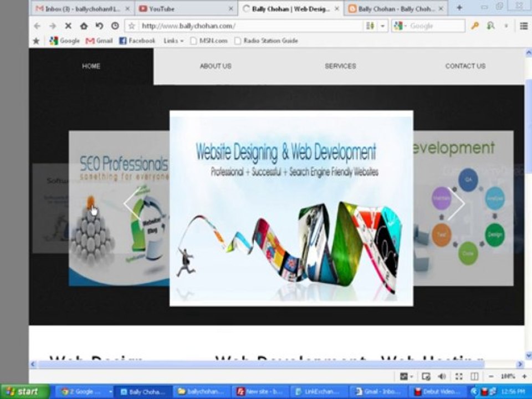Open the Radio Station Guide bookmark
Image resolution: width=532 pixels, height=399 pixels.
pos(267,41)
